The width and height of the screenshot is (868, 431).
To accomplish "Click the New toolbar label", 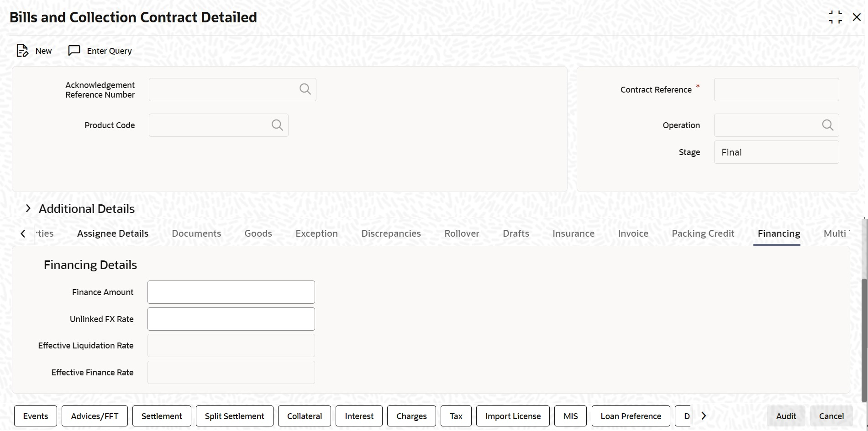I will 43,51.
